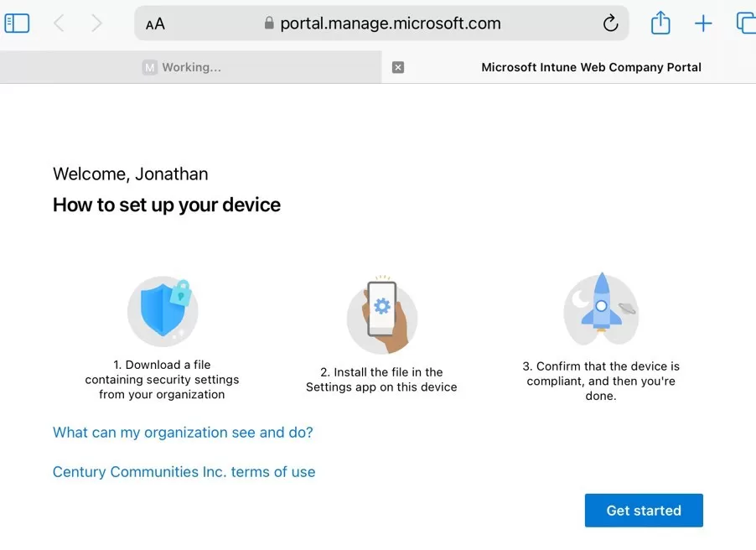Open the Safari sidebar panel
This screenshot has width=756, height=550.
pos(17,23)
